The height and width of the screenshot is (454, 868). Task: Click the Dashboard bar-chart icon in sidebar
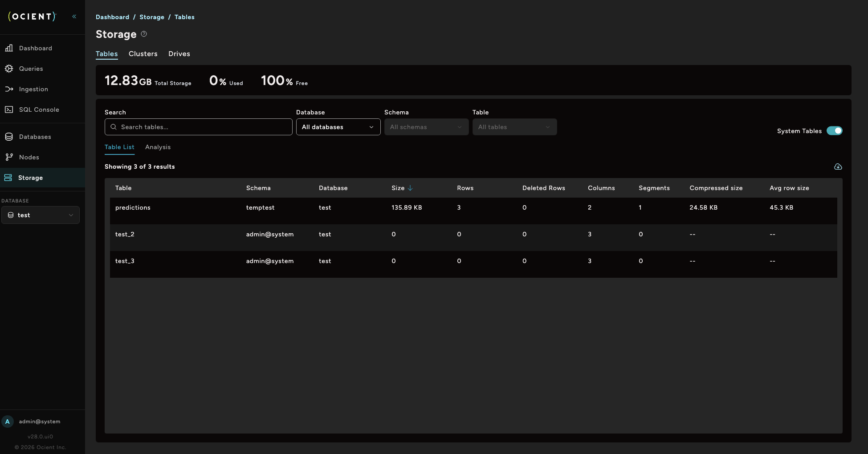coord(9,48)
